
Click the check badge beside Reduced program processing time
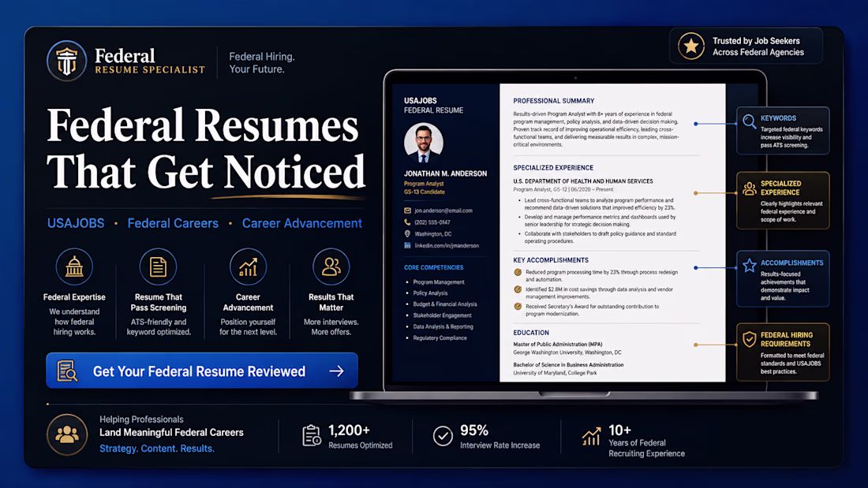coord(518,272)
